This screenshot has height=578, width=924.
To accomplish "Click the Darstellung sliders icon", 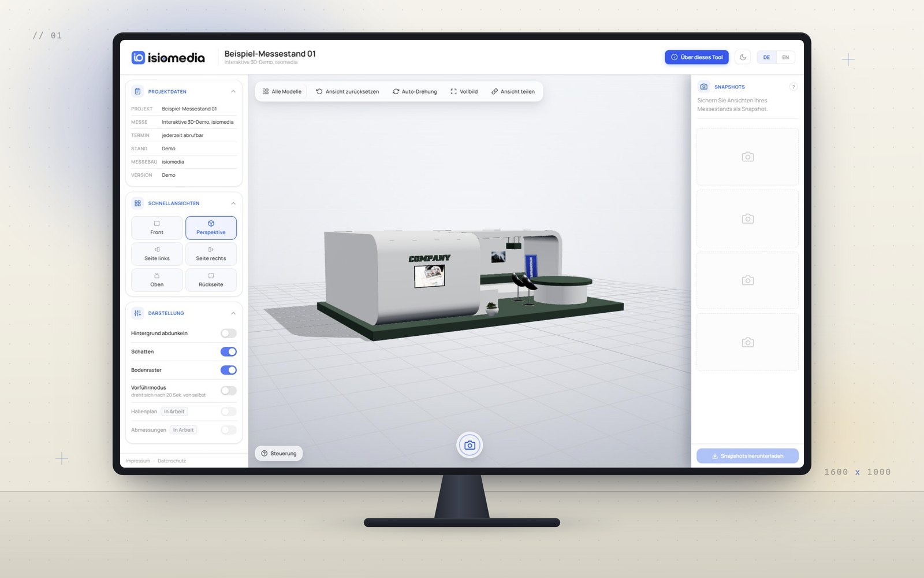I will pos(137,313).
